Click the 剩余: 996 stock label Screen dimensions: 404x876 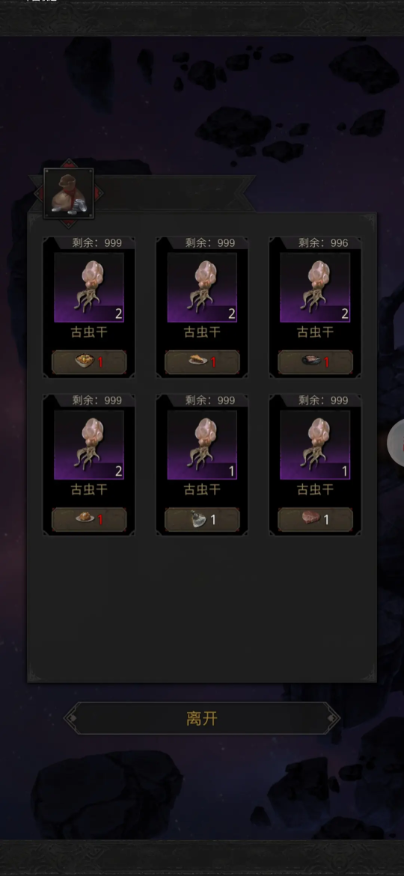click(323, 243)
